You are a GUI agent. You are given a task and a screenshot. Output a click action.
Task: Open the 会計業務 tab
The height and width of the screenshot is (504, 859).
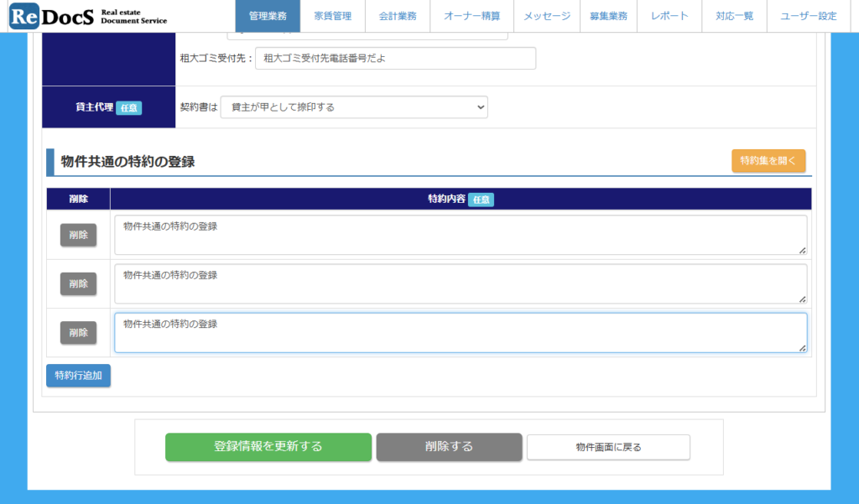398,16
